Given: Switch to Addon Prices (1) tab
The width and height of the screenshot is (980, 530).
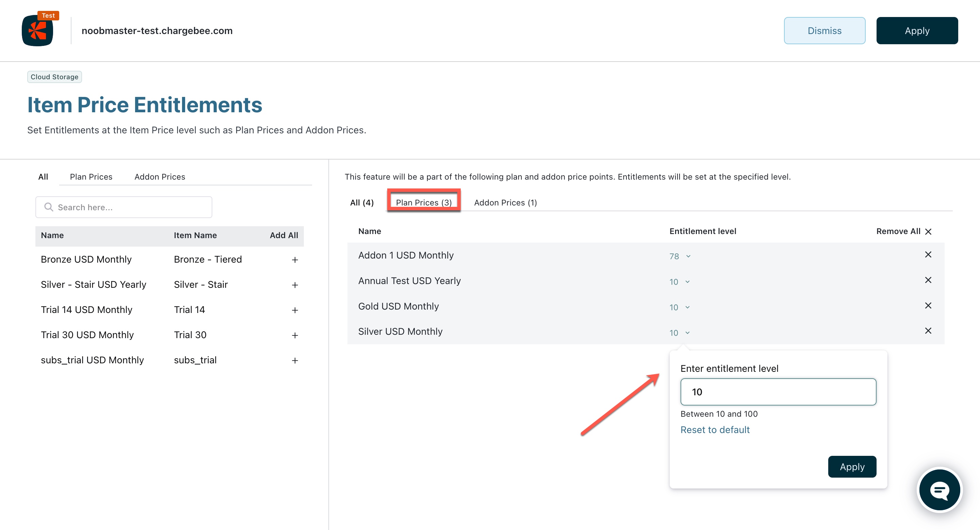Looking at the screenshot, I should pos(505,203).
